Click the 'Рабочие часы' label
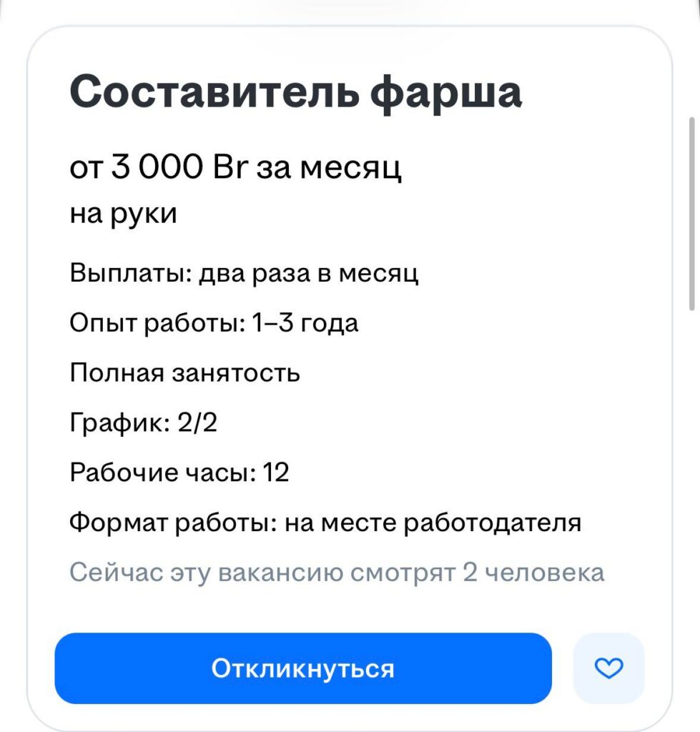 (162, 473)
